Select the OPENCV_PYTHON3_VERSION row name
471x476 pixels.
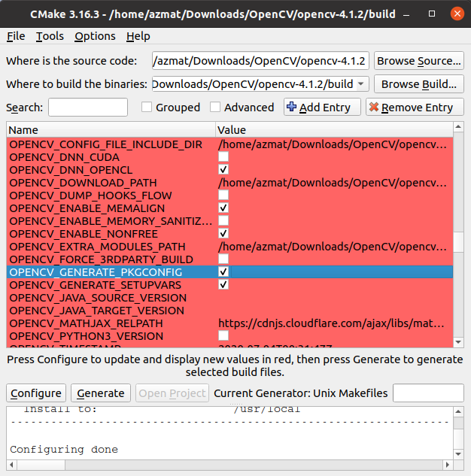[x=87, y=335]
